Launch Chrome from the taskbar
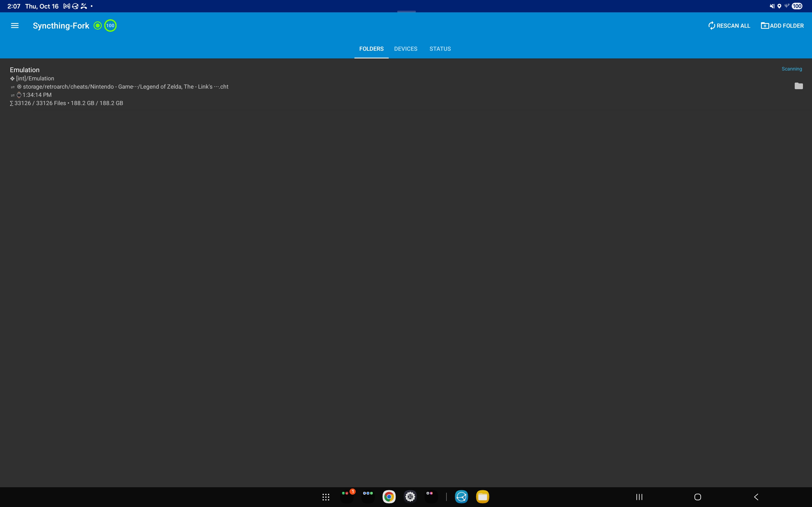 point(389,497)
